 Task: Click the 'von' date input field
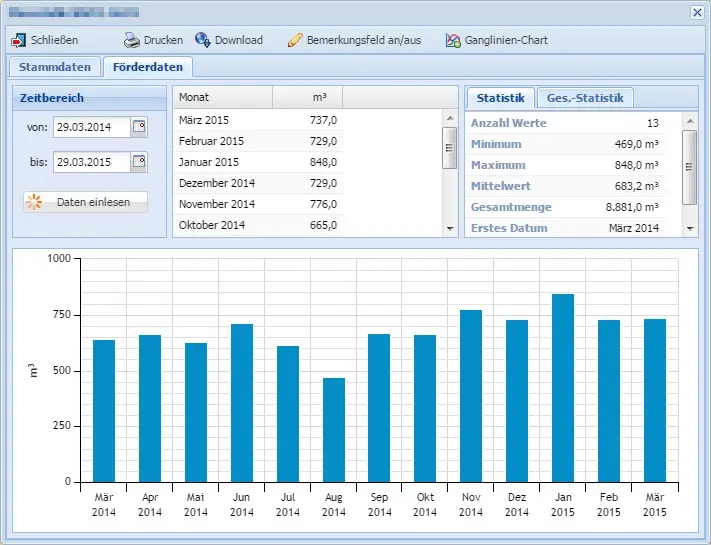(x=92, y=127)
